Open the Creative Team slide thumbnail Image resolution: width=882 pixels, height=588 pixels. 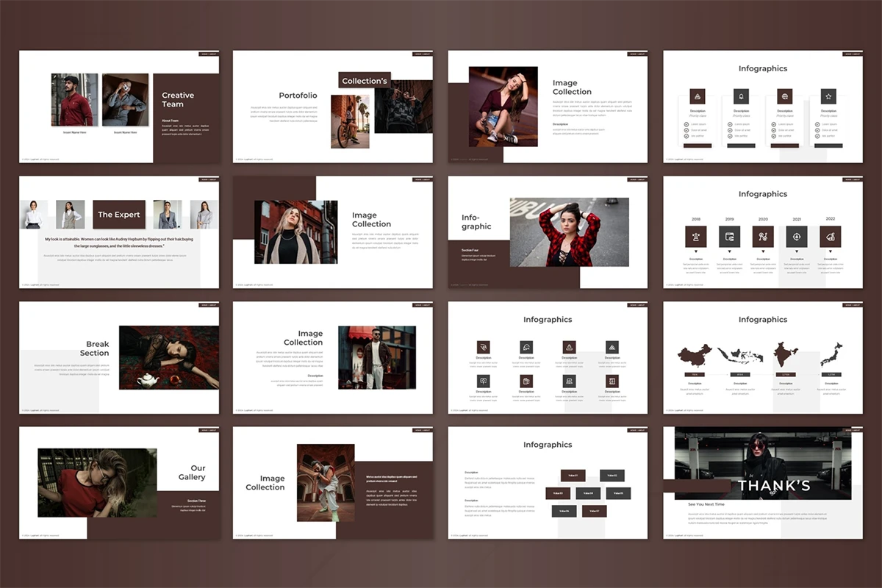tap(119, 107)
